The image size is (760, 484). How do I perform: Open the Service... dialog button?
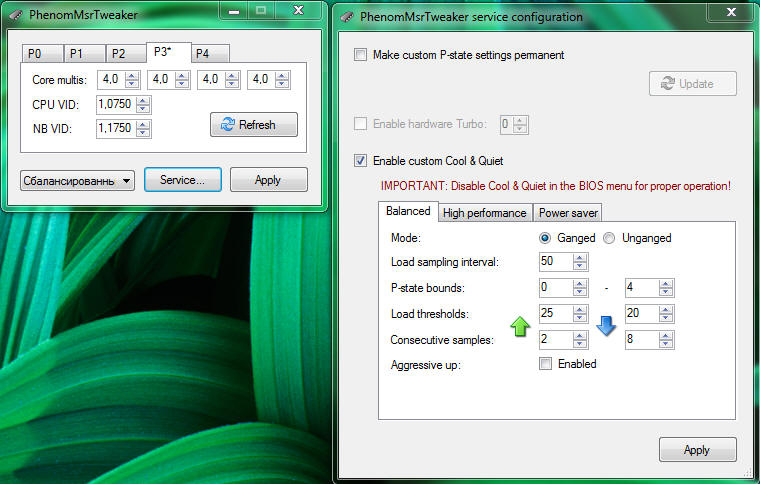click(x=183, y=180)
